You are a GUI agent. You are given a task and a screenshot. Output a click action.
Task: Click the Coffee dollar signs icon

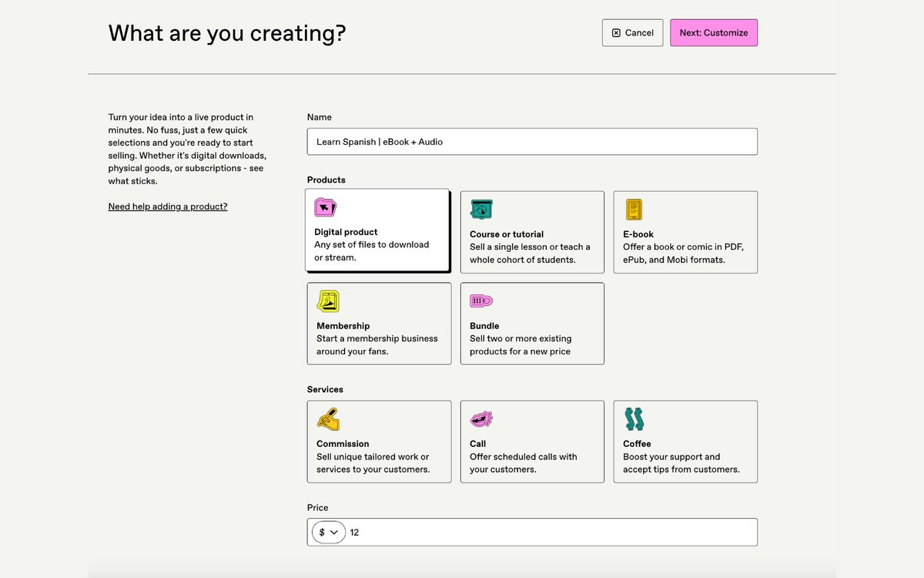(634, 419)
